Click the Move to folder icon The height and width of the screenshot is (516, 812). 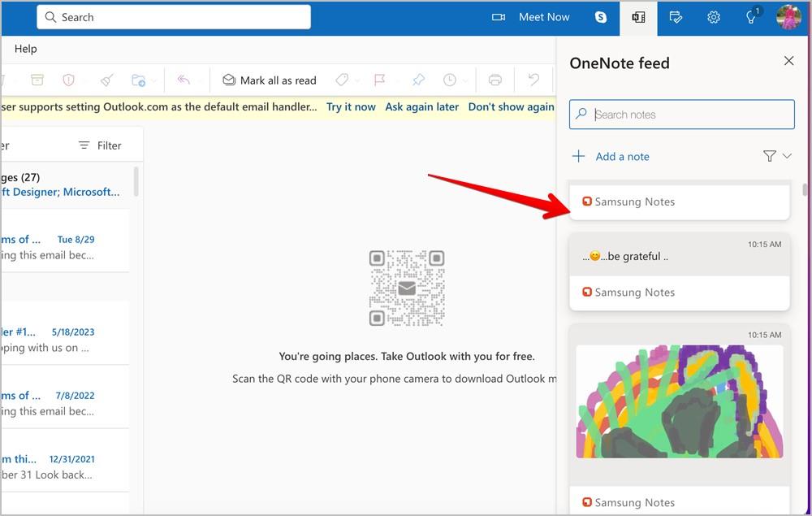pos(138,80)
